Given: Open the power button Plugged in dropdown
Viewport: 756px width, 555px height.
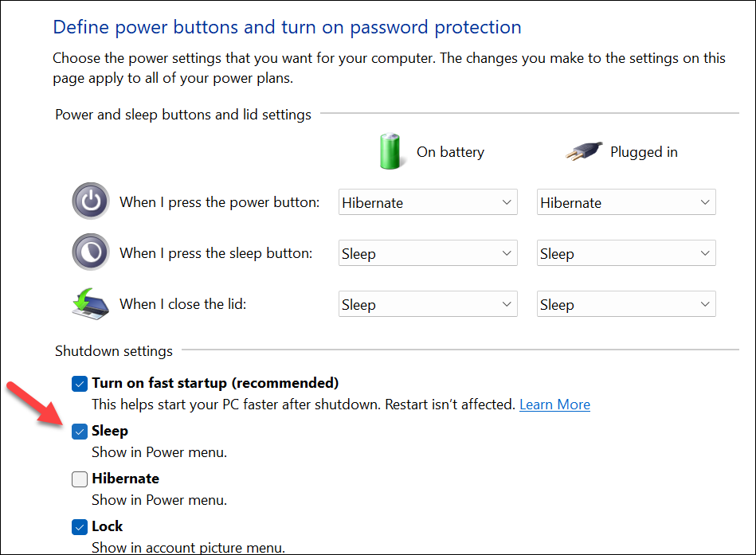Looking at the screenshot, I should point(625,201).
